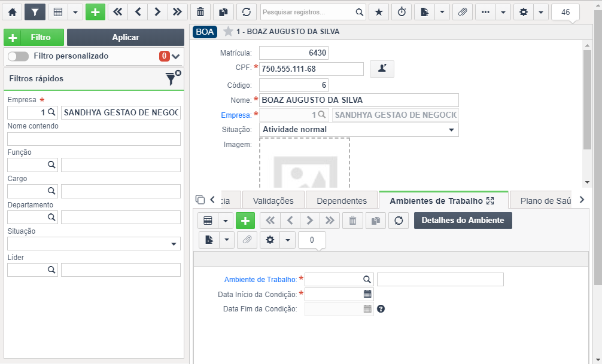The width and height of the screenshot is (602, 364).
Task: Click help icon beside Data Fim
Action: (381, 309)
